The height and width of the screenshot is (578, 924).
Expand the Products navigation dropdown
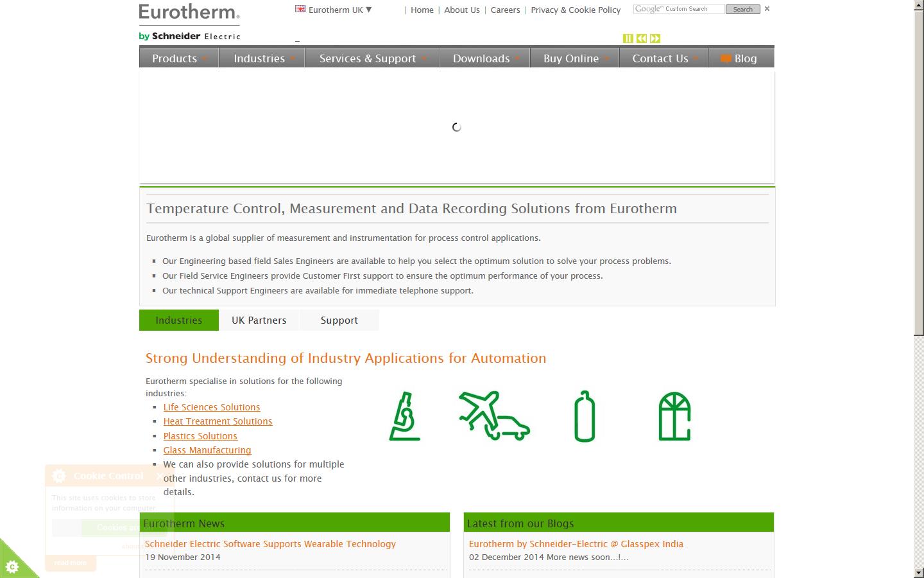click(175, 58)
